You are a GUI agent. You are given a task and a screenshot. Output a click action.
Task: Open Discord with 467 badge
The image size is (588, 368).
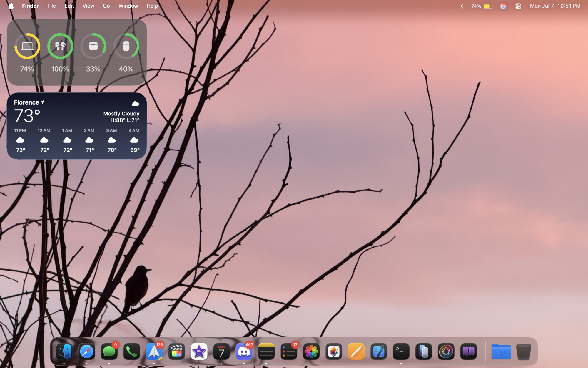pyautogui.click(x=244, y=352)
